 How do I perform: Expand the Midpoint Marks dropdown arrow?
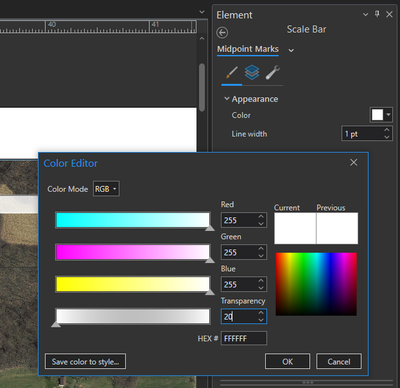click(291, 50)
